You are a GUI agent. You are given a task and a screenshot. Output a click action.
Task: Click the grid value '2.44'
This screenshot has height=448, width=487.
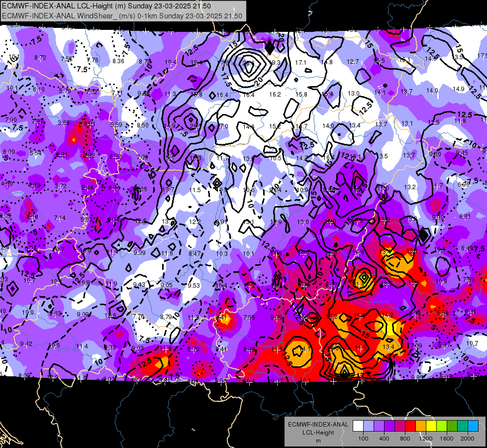click(x=88, y=188)
